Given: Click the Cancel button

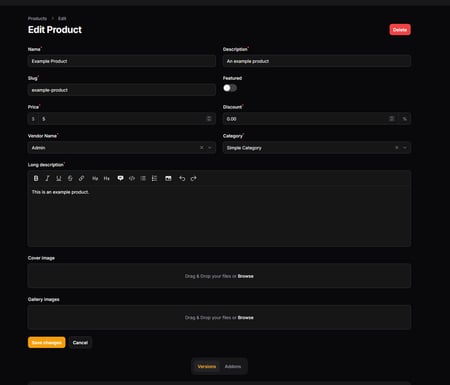Looking at the screenshot, I should click(x=80, y=342).
